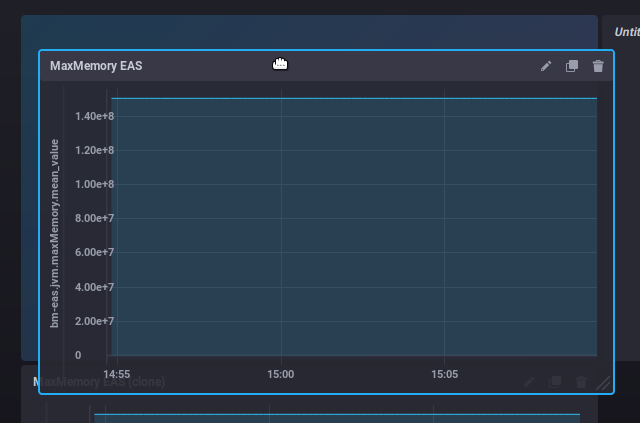Click the Untitled cell header on the right
Viewport: 640px width, 423px height.
pos(626,32)
